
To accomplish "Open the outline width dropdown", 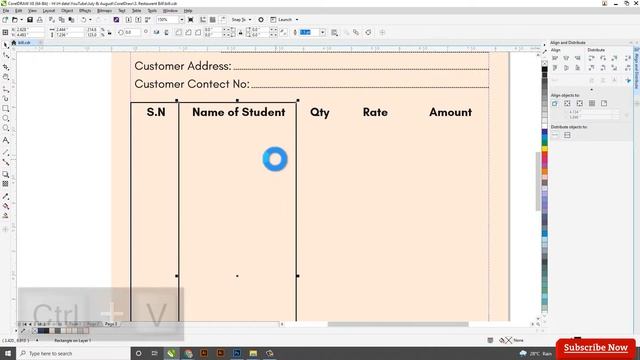I will click(322, 32).
